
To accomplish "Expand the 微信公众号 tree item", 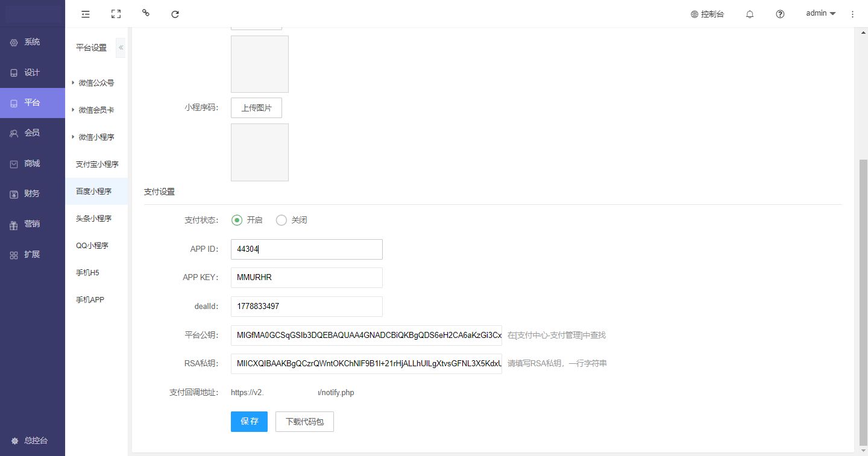I will (x=73, y=83).
